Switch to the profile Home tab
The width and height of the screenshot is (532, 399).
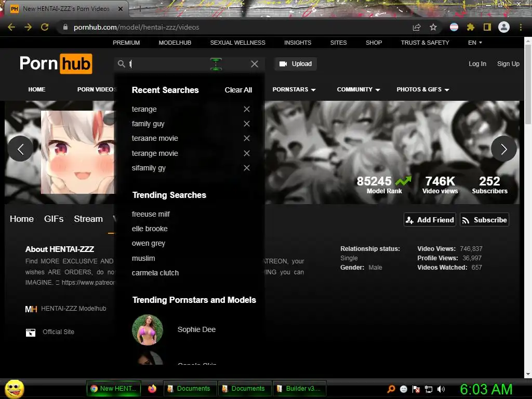(22, 219)
